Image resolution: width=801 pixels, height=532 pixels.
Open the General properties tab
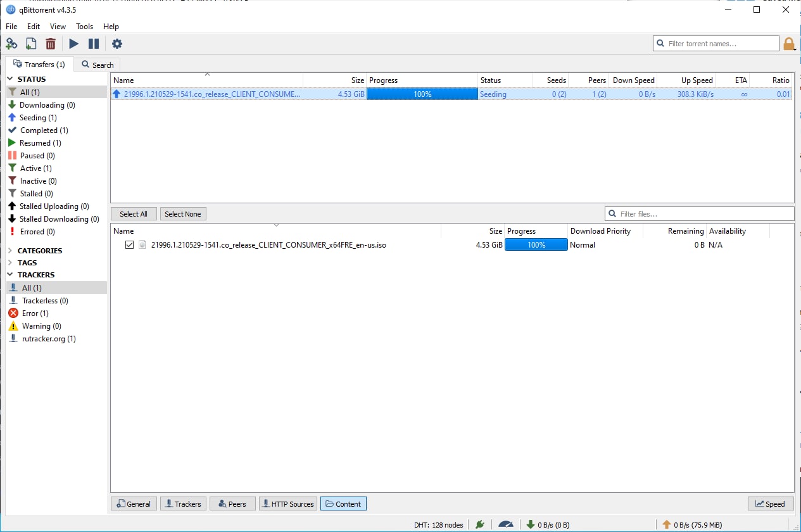tap(134, 504)
